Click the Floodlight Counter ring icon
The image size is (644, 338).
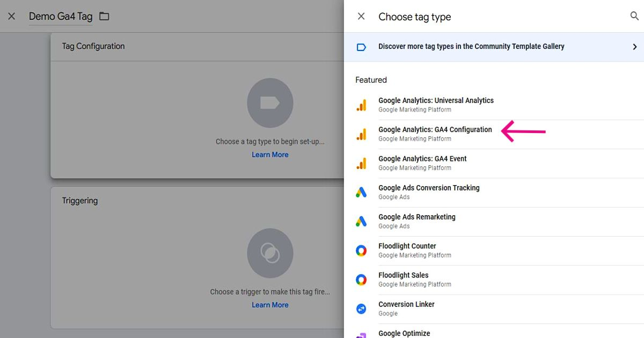coord(361,251)
